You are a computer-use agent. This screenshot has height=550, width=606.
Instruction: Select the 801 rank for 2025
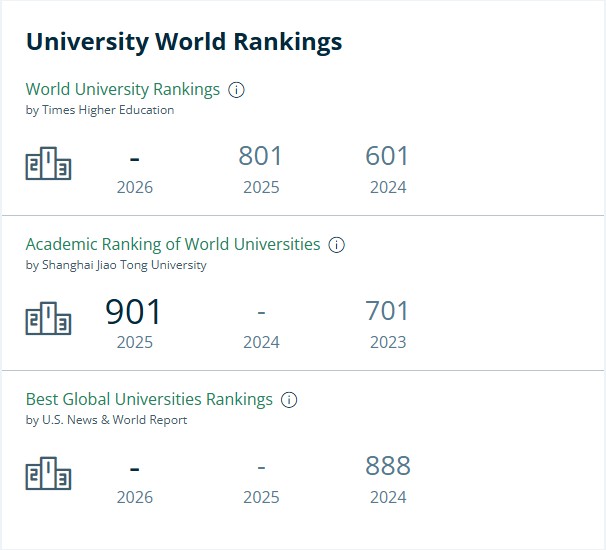click(260, 156)
